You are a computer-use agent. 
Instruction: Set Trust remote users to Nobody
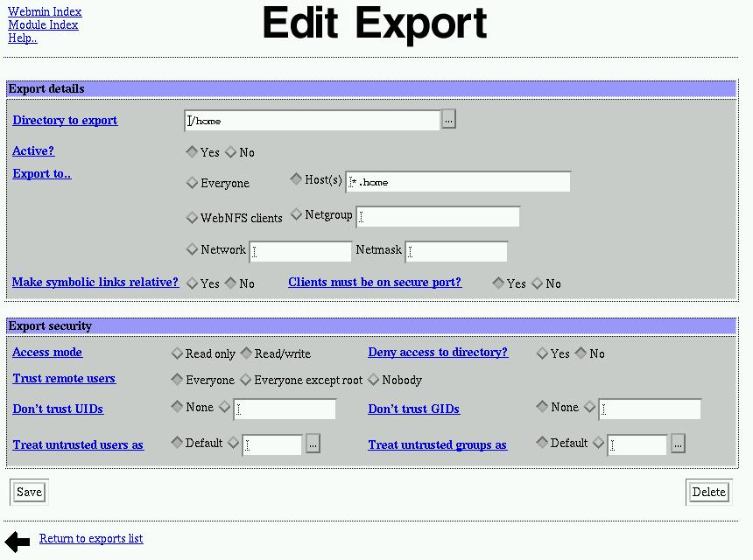374,380
